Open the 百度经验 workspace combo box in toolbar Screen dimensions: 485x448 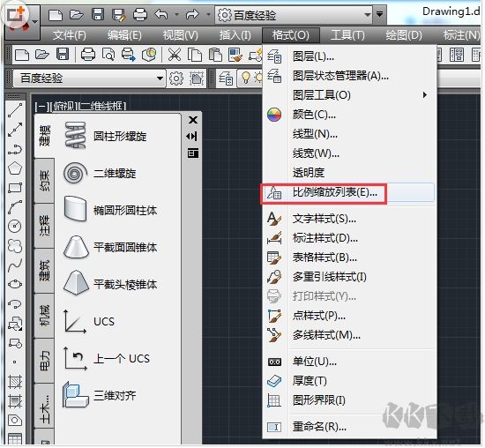click(89, 78)
